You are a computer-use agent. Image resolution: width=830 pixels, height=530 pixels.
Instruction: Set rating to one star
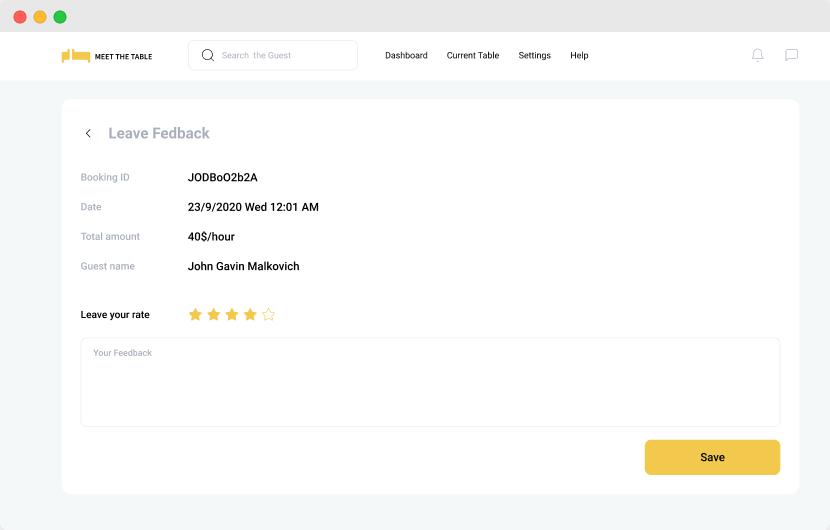click(195, 315)
